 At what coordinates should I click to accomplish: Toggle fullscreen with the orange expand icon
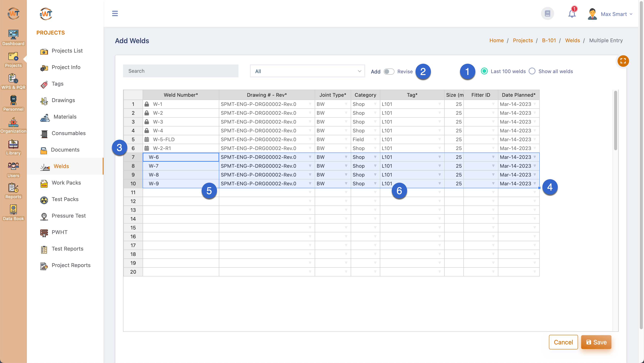point(623,61)
